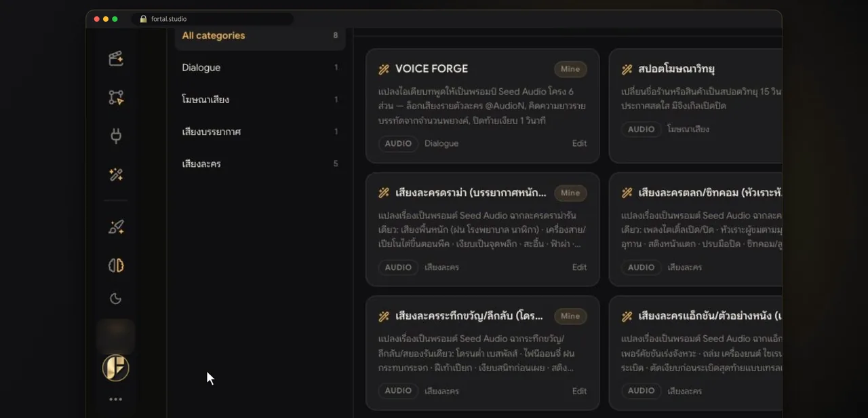Select the โฆษณาเสียง category in the left list
Screen dimensions: 868x418
[x=260, y=100]
